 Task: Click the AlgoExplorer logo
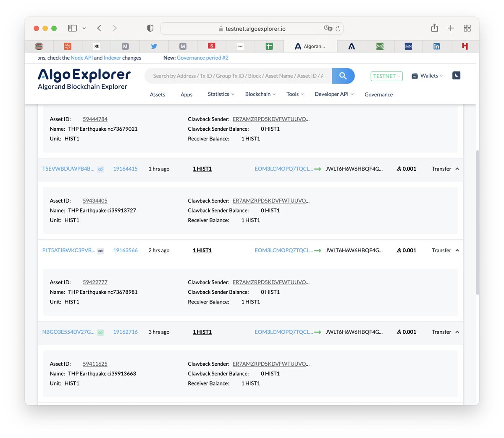tap(84, 79)
